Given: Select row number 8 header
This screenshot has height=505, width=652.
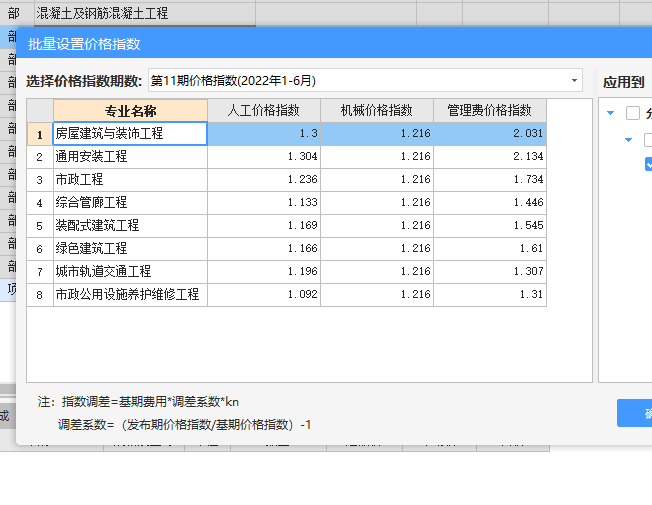Looking at the screenshot, I should tap(40, 295).
